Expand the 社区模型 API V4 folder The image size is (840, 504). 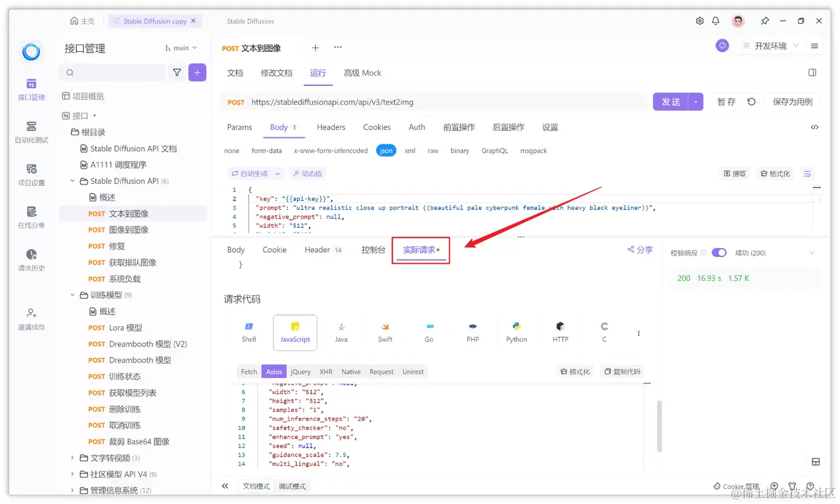(73, 474)
